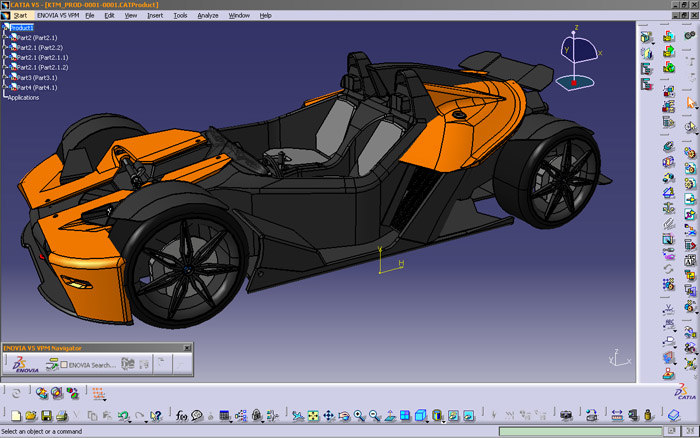Click the comment speech bubble icon
This screenshot has width=700, height=438.
tap(197, 416)
